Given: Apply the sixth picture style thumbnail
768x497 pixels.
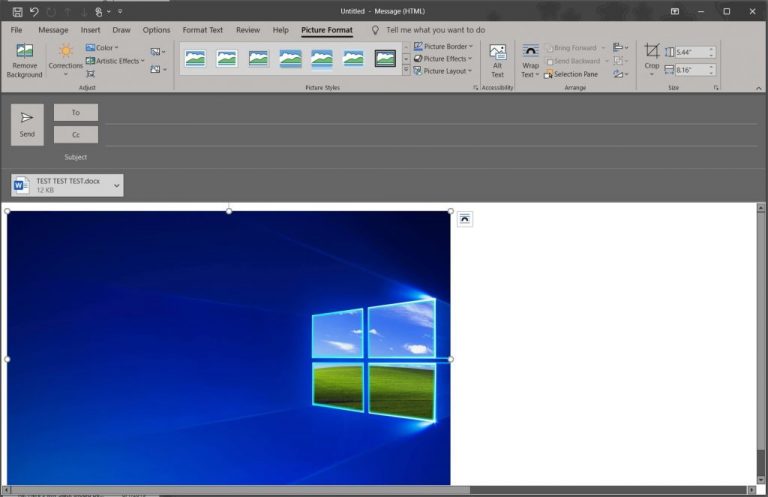Looking at the screenshot, I should point(354,59).
